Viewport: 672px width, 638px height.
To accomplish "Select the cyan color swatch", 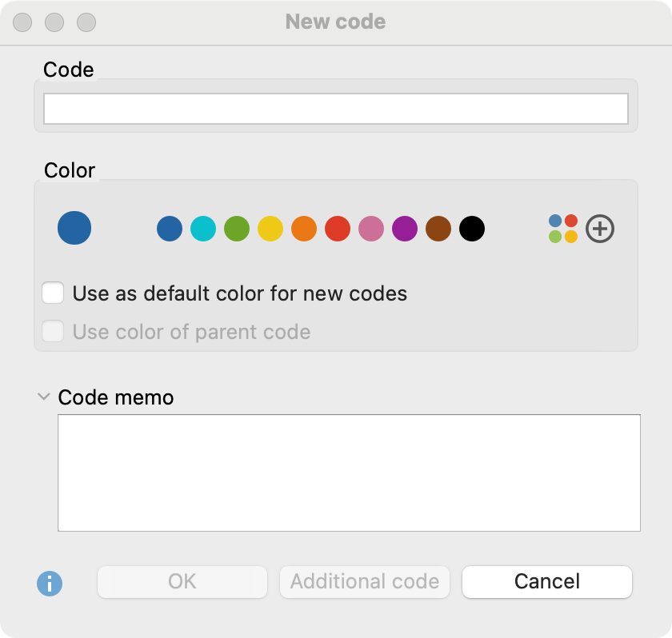I will [x=203, y=228].
